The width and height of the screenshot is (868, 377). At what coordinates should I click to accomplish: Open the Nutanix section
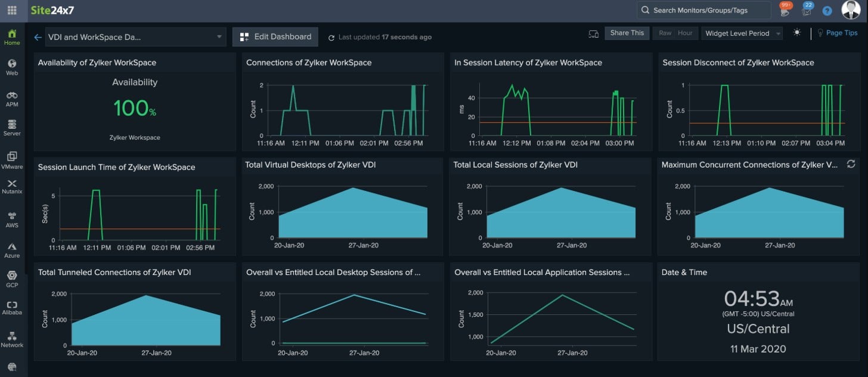pyautogui.click(x=12, y=187)
